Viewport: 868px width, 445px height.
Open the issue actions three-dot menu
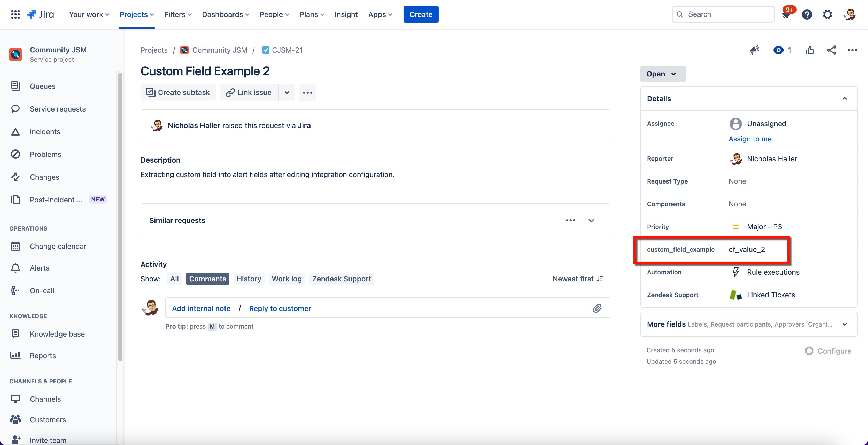click(x=852, y=50)
